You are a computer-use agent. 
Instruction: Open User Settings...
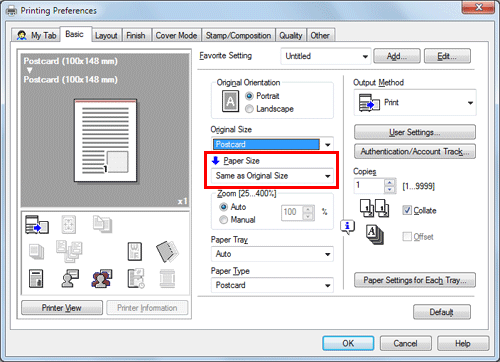click(x=415, y=132)
